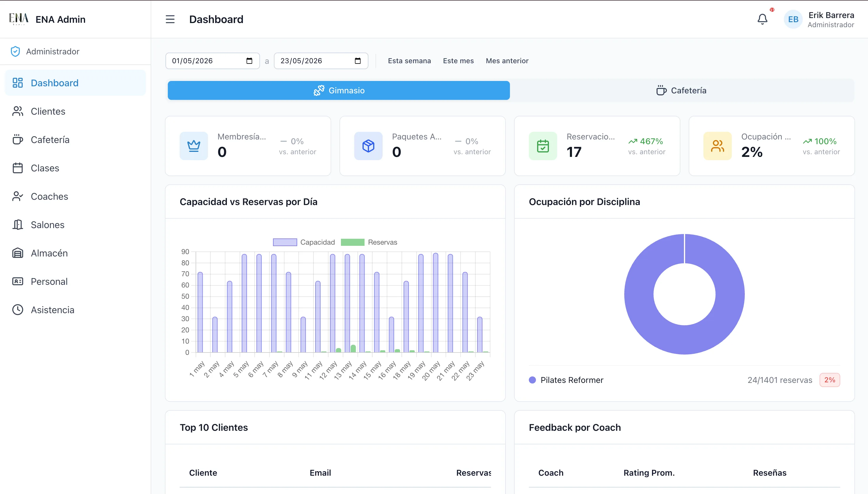Click the 24/1401 reservas text
Viewport: 868px width, 494px height.
780,380
